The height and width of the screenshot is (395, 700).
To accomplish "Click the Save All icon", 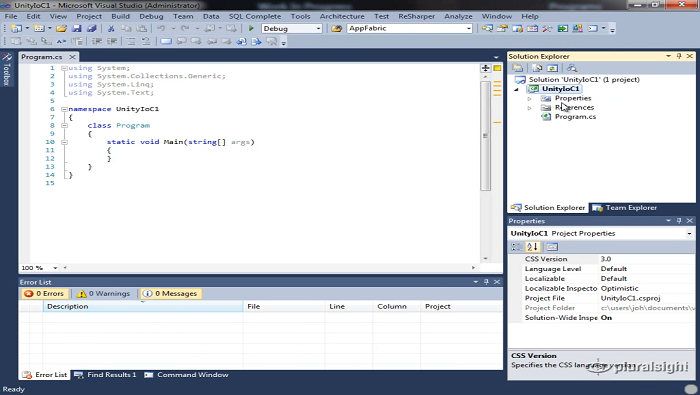I will [x=92, y=29].
